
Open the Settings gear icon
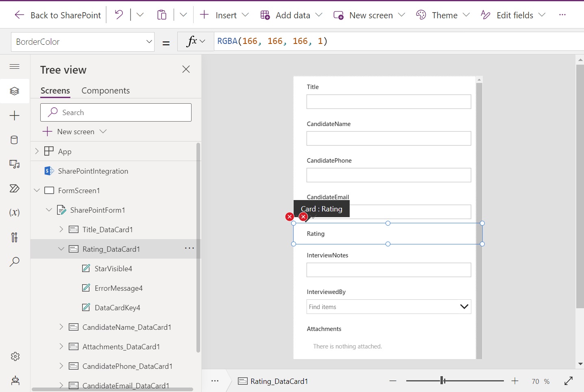click(15, 357)
